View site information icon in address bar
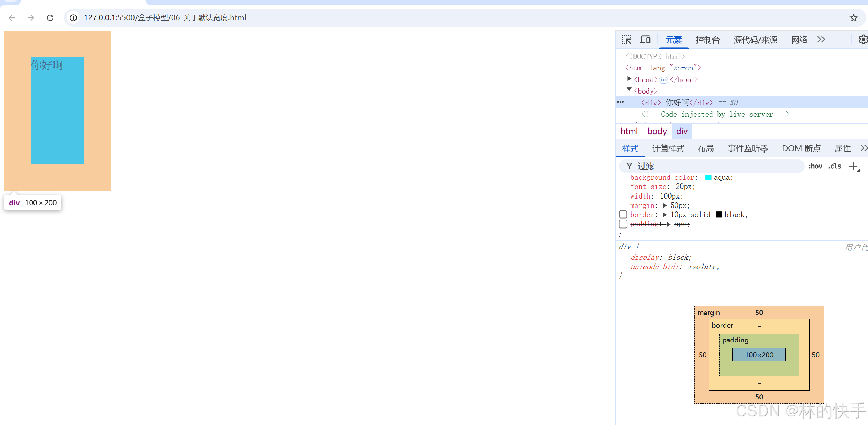The image size is (868, 425). coord(73,18)
